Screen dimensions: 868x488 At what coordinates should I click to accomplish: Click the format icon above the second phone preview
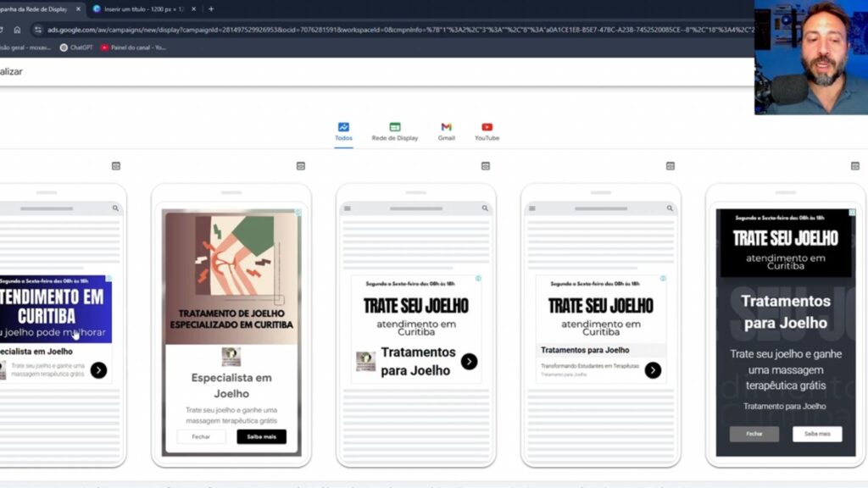click(x=301, y=166)
